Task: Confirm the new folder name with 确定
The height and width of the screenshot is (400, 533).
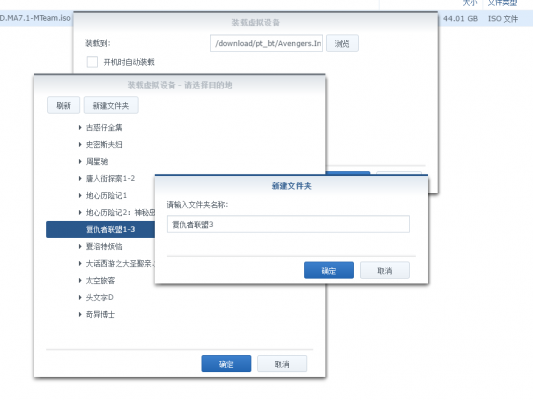Action: point(329,270)
